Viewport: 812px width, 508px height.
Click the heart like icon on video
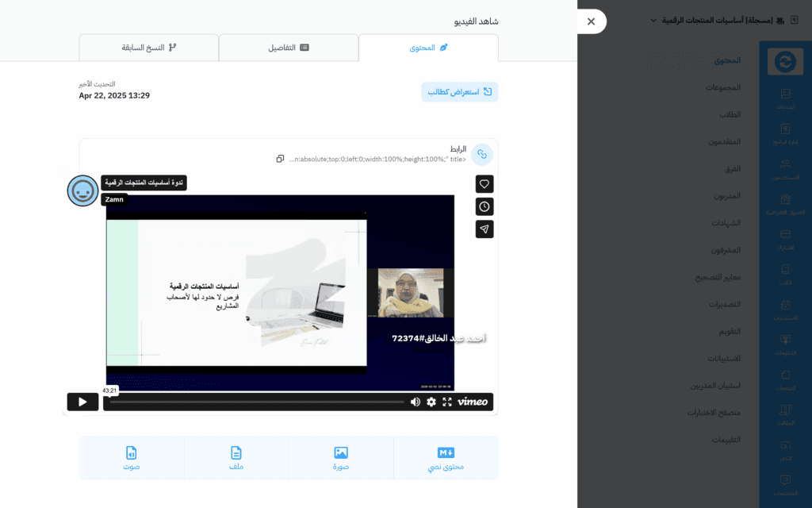click(x=485, y=184)
